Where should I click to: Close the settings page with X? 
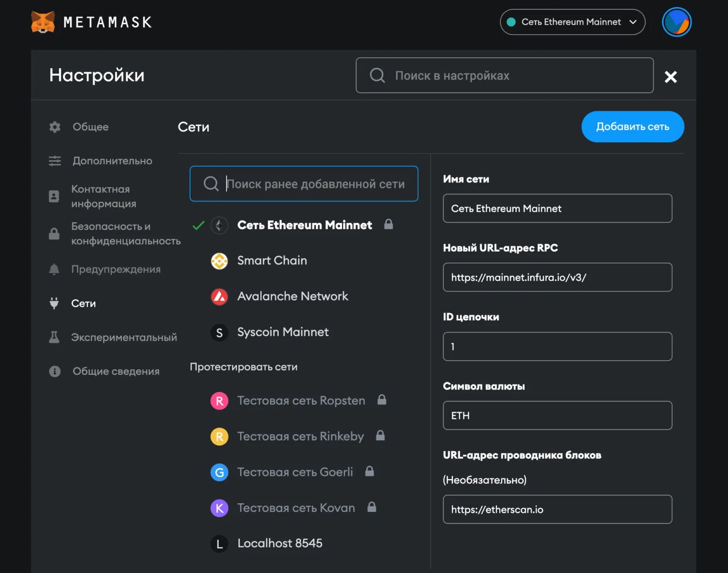click(x=670, y=77)
